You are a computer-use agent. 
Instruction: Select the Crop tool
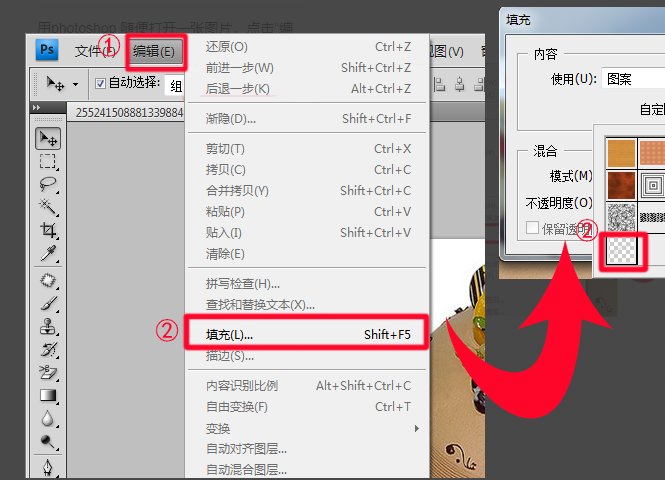tap(48, 230)
